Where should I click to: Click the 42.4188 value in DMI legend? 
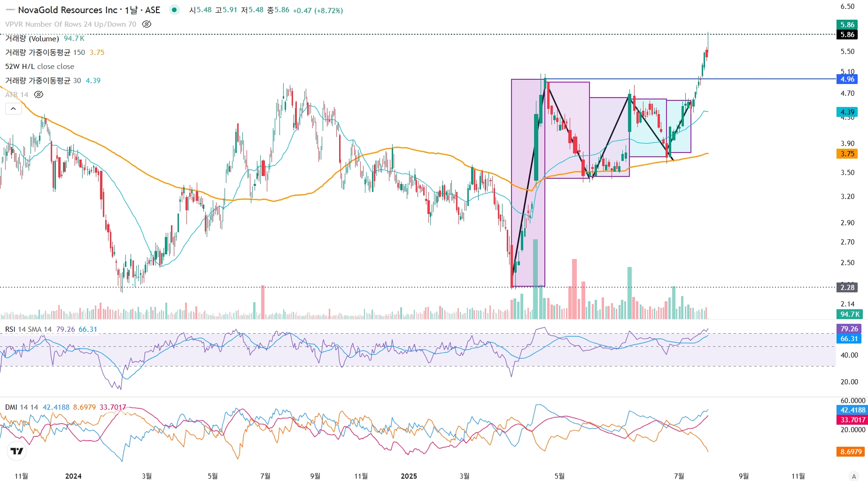click(x=56, y=407)
